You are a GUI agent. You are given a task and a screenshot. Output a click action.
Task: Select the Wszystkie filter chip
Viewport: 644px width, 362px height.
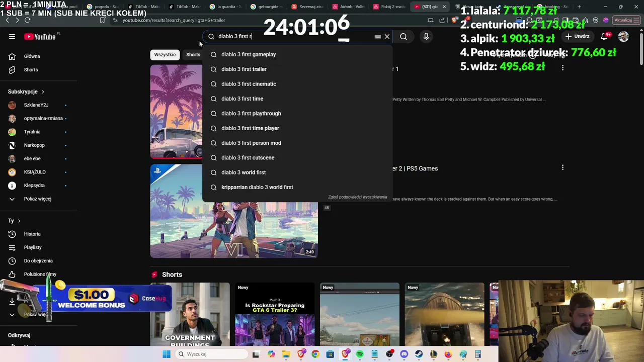(165, 54)
